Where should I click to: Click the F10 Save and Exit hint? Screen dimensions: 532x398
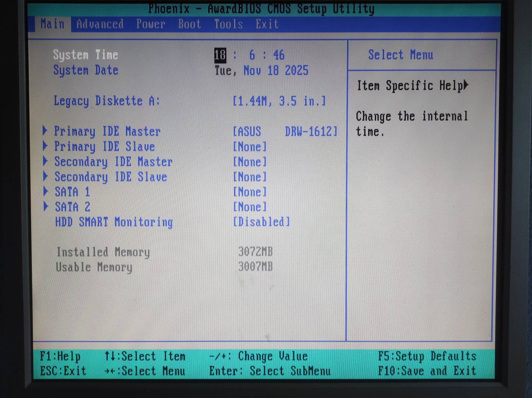[427, 371]
